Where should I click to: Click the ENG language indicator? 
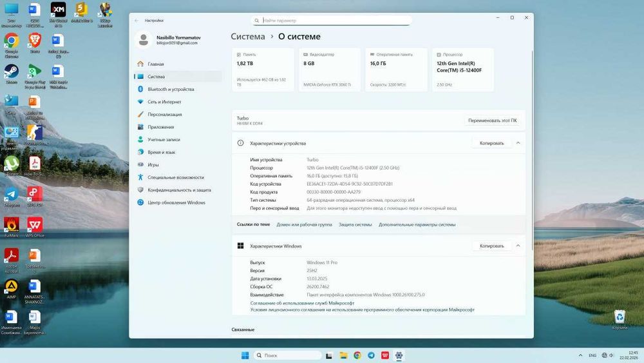(592, 355)
